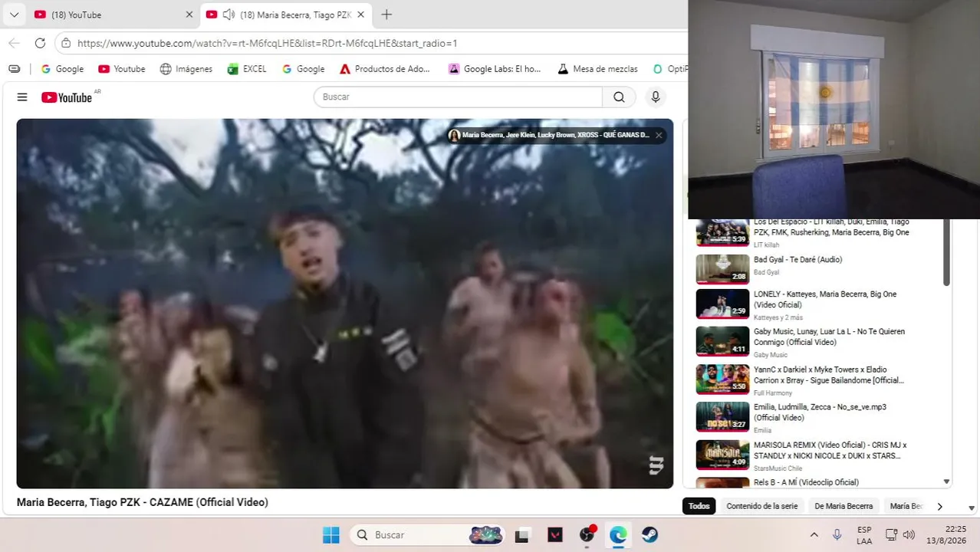Select the 'Contenido de la serie' chip

tap(761, 506)
